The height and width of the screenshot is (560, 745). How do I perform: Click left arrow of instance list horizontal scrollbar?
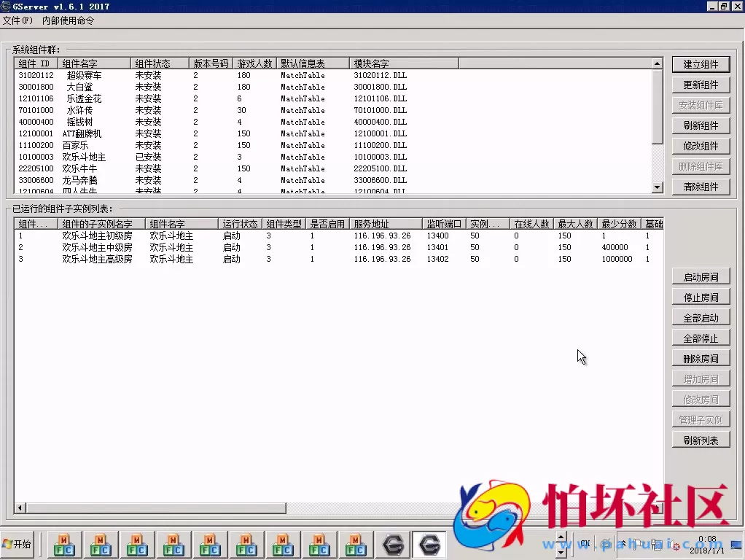tap(20, 507)
